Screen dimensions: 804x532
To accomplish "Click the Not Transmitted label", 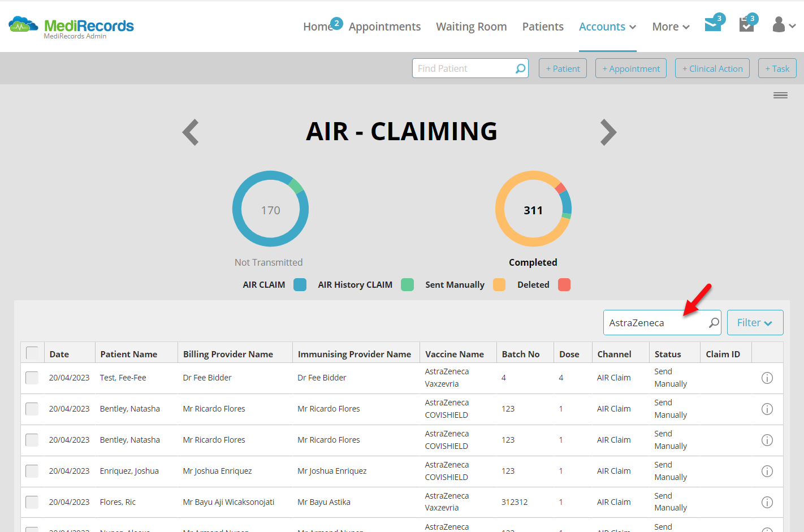I will (269, 262).
